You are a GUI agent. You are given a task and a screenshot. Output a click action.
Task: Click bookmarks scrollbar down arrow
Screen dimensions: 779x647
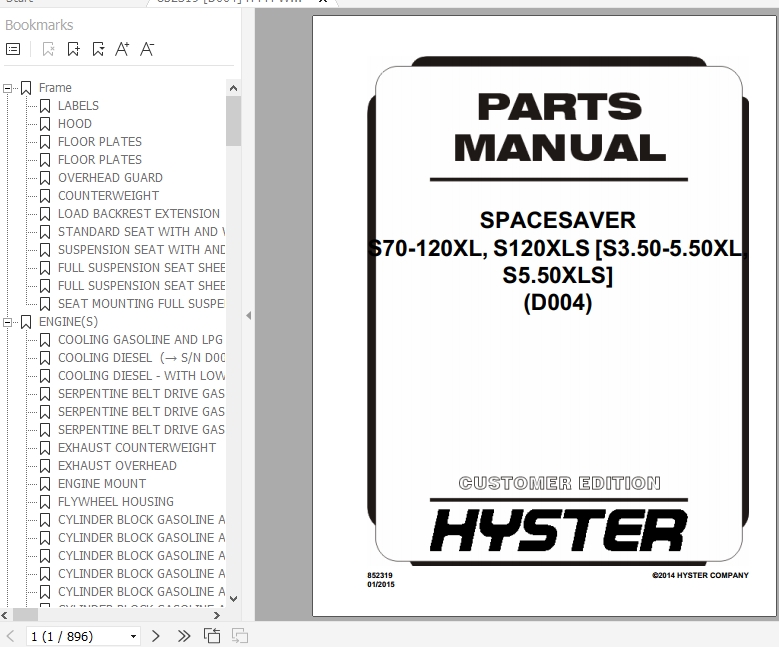click(x=233, y=599)
